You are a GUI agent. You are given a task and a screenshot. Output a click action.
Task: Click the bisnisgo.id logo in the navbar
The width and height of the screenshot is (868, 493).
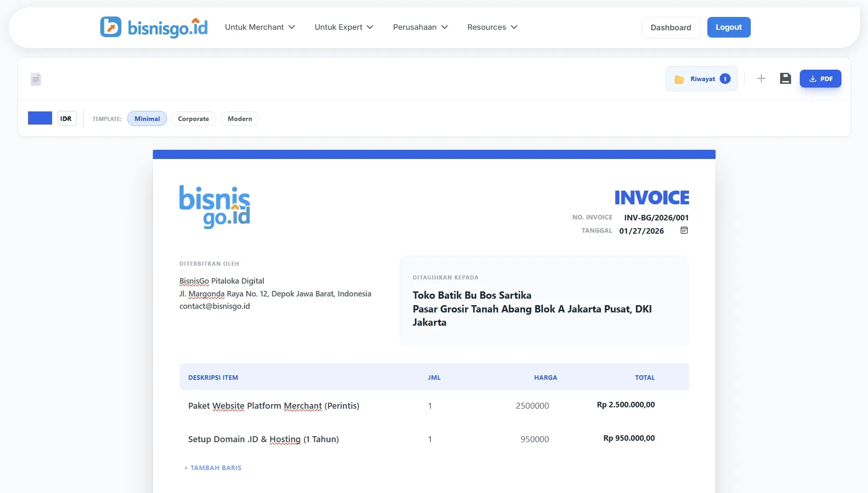pos(153,27)
